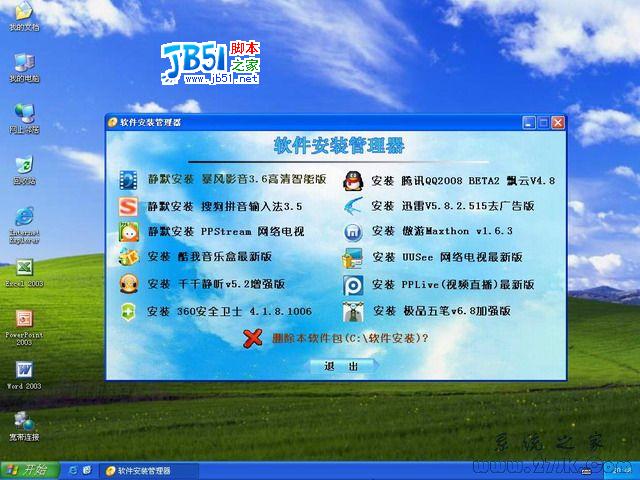
Task: Click the 软件安装管理器 title bar icon
Action: click(113, 122)
